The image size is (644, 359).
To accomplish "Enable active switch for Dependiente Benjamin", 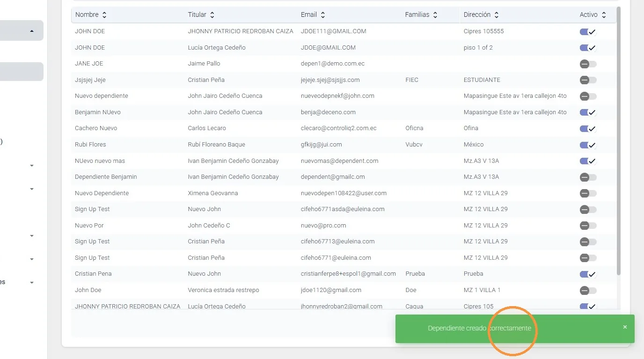I will [588, 177].
